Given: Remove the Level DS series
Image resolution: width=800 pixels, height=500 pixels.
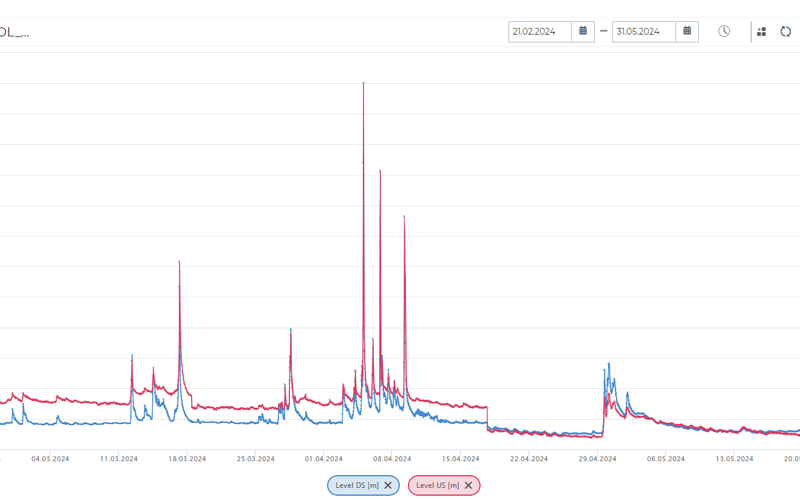Looking at the screenshot, I should (388, 485).
